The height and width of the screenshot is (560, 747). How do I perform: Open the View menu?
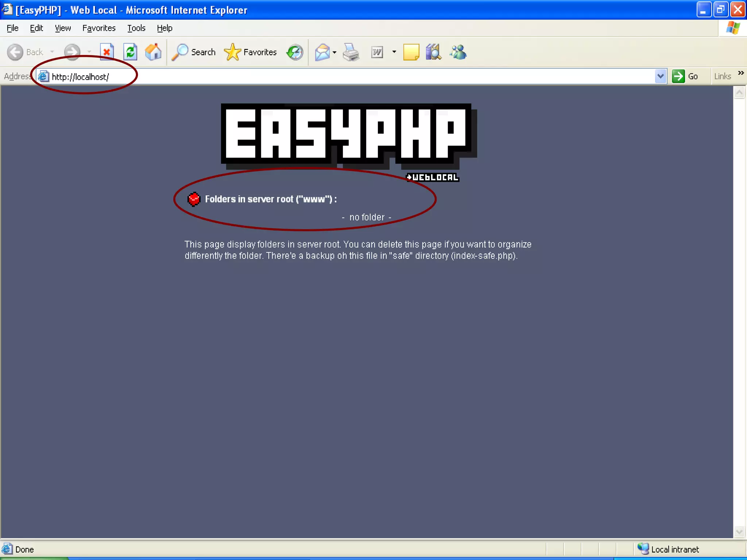(63, 28)
